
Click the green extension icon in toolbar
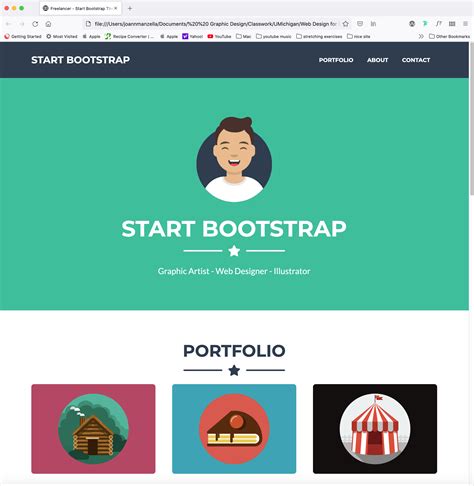[x=425, y=24]
